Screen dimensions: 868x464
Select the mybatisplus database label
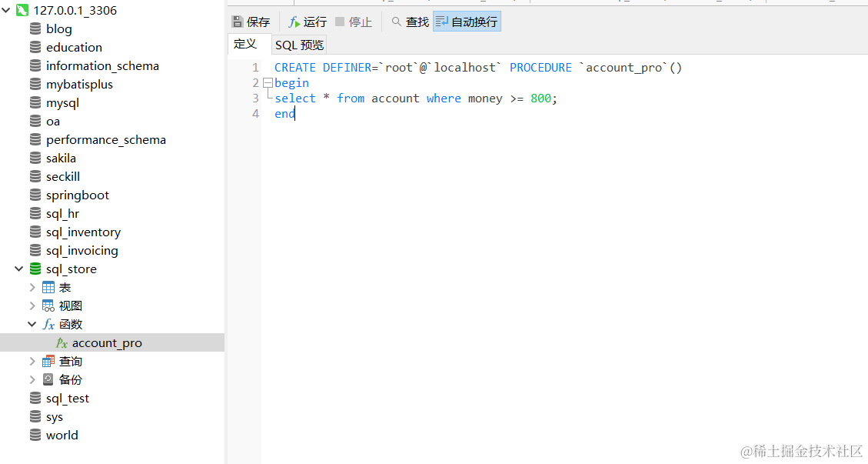79,85
